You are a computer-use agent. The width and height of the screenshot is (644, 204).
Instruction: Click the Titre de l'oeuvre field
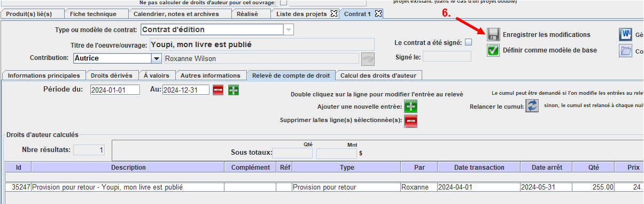pyautogui.click(x=262, y=44)
